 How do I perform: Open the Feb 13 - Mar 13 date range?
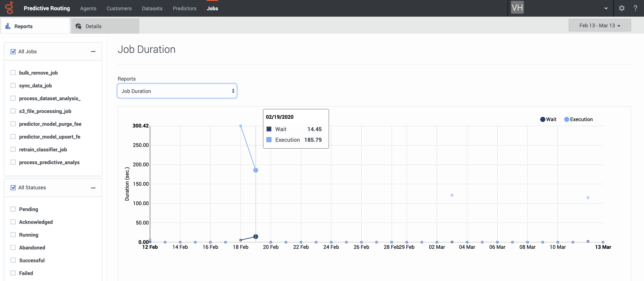pyautogui.click(x=599, y=26)
